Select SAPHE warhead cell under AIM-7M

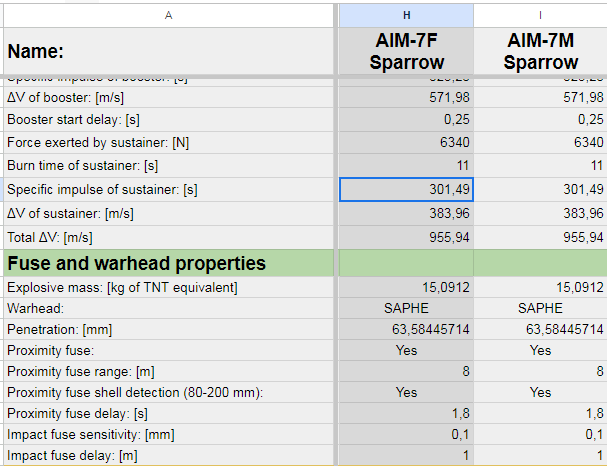coord(540,308)
